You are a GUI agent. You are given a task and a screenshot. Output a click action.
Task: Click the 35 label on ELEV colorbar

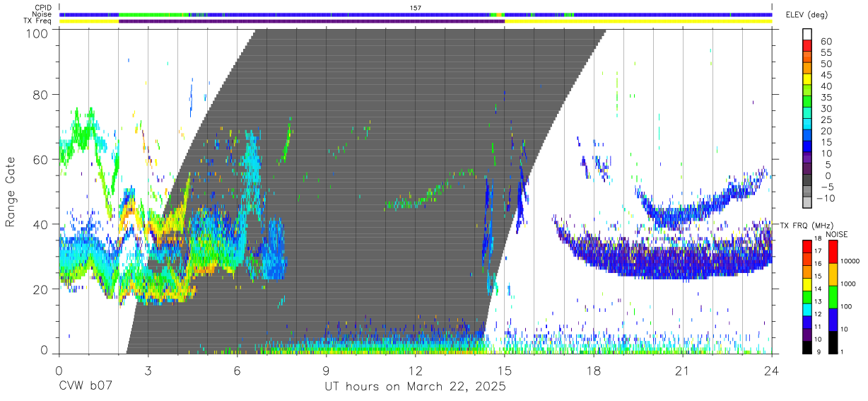coord(826,98)
